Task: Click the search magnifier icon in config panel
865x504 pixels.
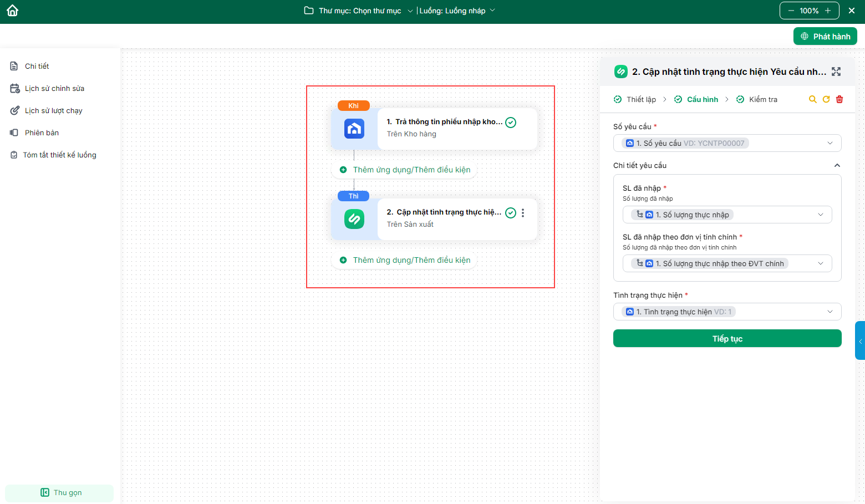Action: 812,99
